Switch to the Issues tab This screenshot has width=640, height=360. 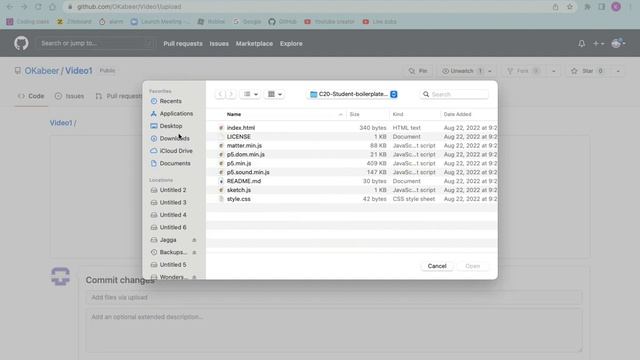[x=69, y=96]
